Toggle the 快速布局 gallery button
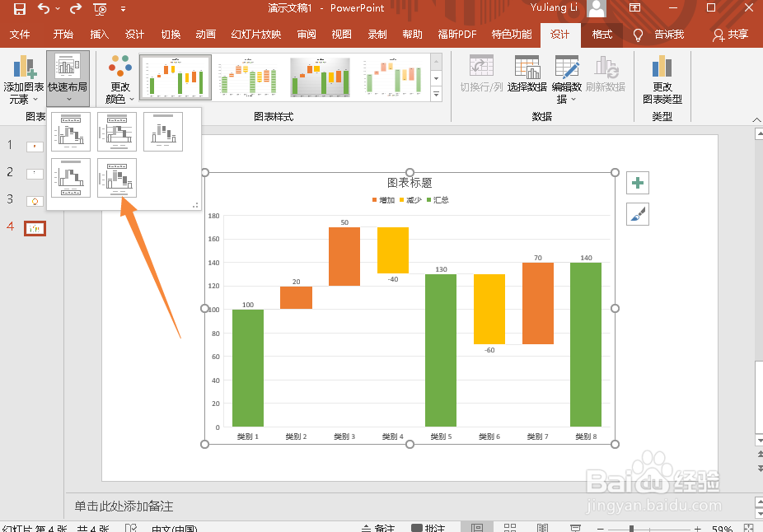The image size is (763, 532). click(68, 78)
